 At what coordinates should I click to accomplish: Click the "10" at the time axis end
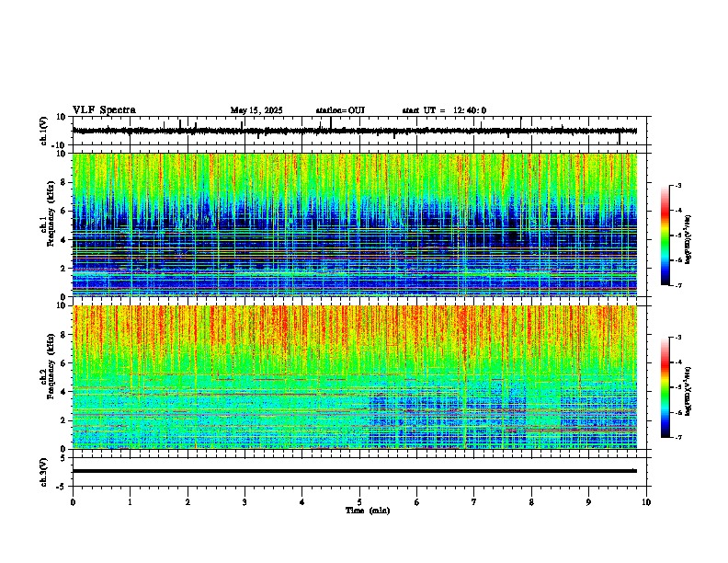tap(646, 502)
